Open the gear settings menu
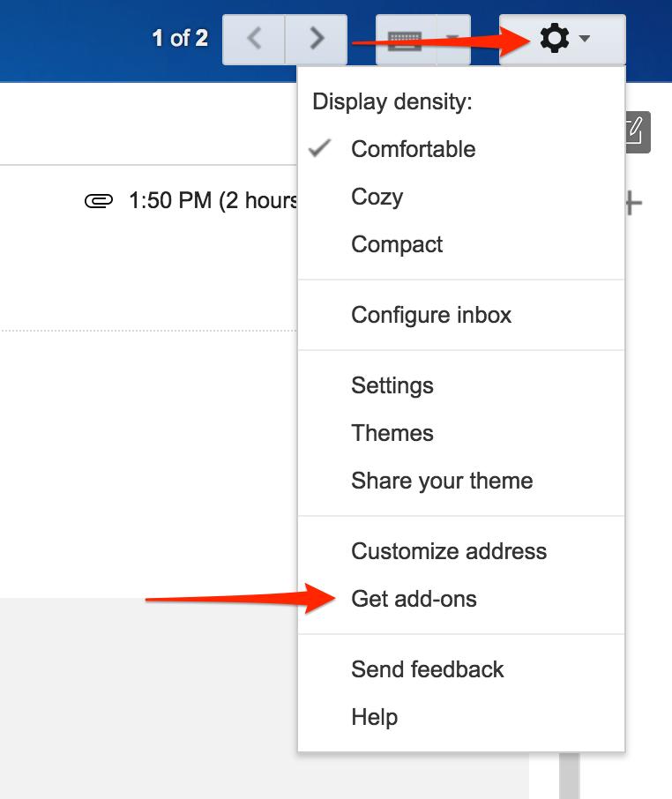Screen dimensions: 672x799 (563, 39)
